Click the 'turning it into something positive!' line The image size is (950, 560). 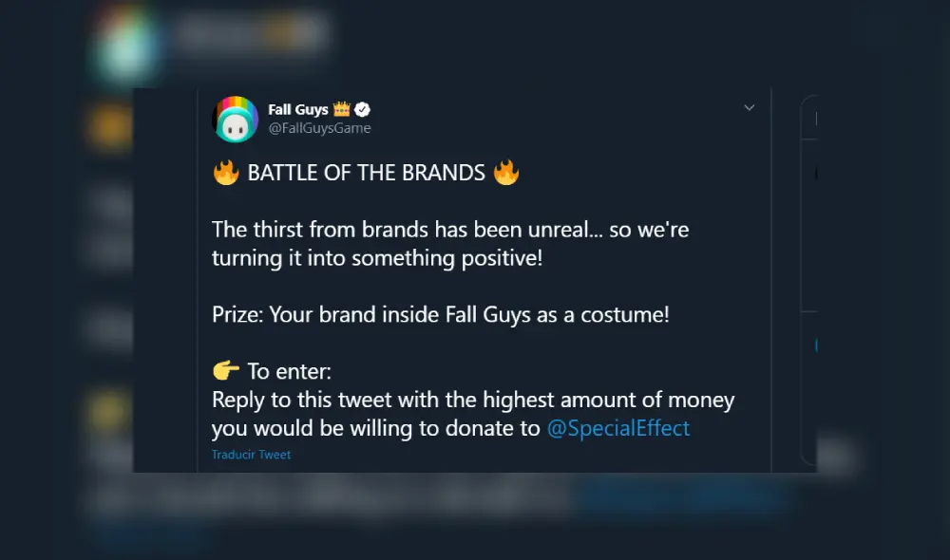[377, 257]
